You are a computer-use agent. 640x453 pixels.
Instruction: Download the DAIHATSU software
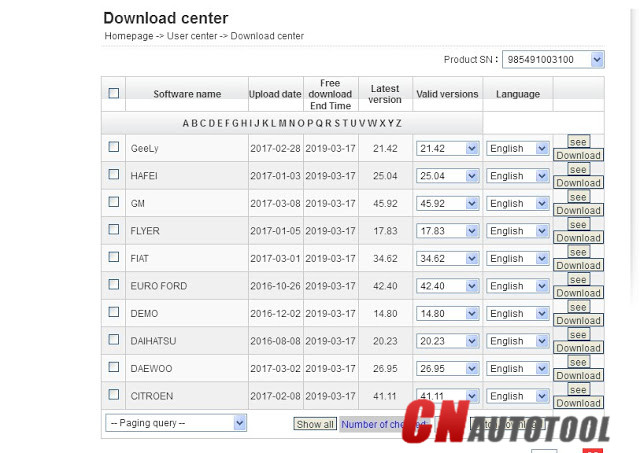click(x=578, y=348)
